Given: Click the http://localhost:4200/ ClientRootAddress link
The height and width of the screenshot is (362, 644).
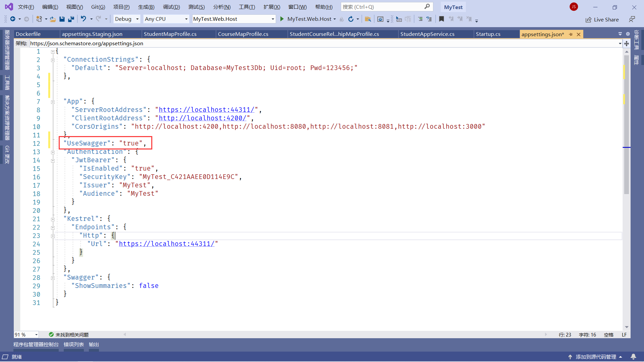Looking at the screenshot, I should click(203, 118).
